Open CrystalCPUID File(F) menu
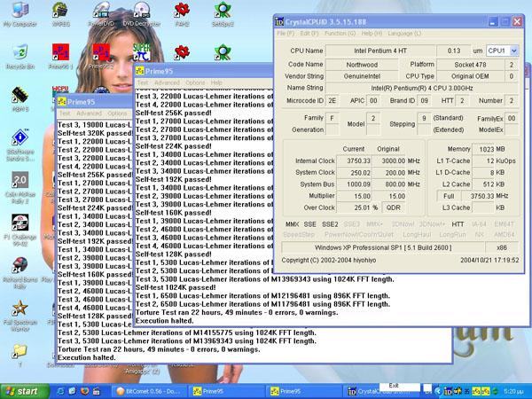532x399 pixels. 286,34
